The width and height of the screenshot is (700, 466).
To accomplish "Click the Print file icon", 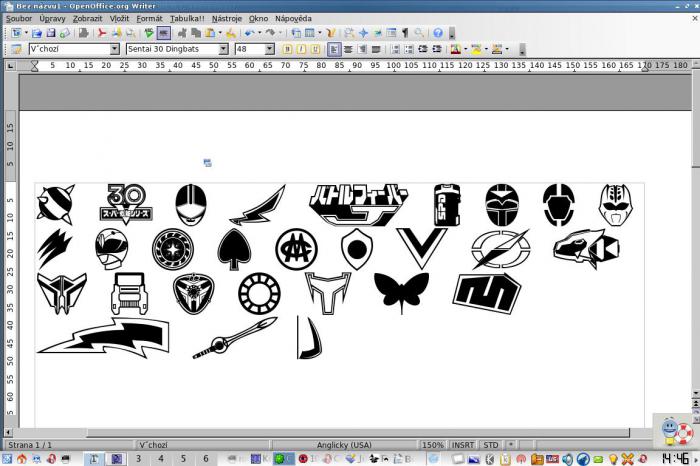I will 117,33.
